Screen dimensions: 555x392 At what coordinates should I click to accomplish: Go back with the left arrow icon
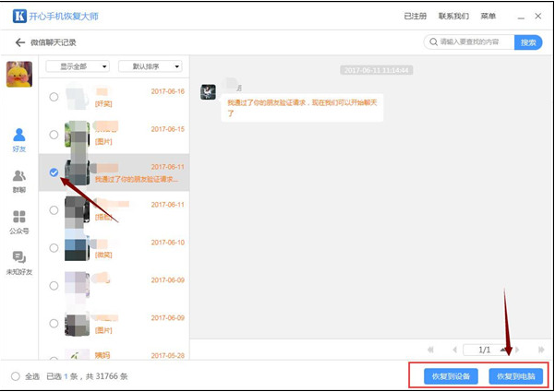19,42
